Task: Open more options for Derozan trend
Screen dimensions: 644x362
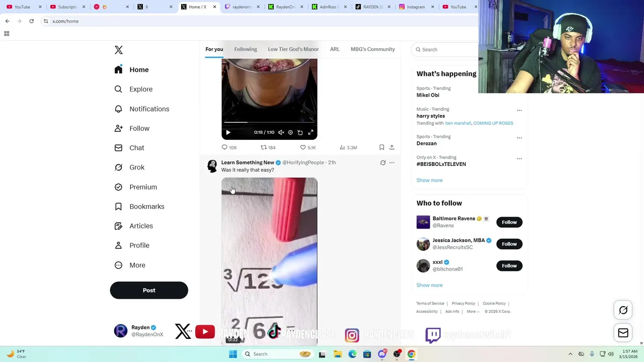Action: tap(519, 138)
